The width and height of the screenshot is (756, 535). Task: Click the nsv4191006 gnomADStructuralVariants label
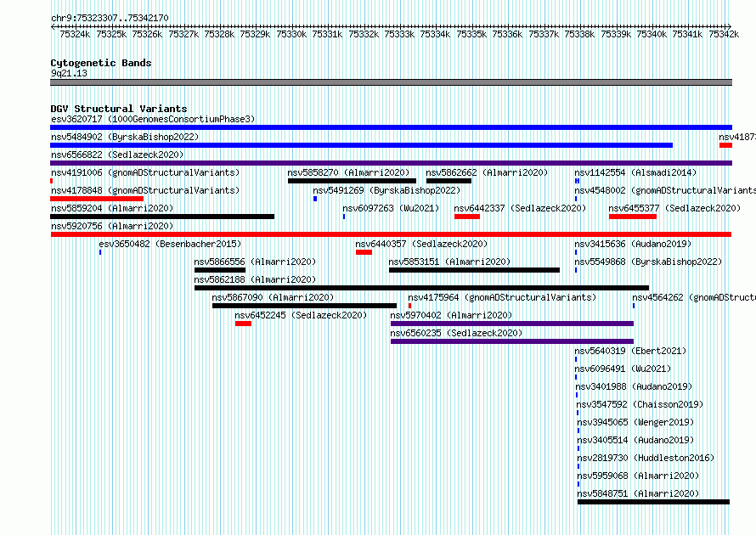[x=145, y=172]
